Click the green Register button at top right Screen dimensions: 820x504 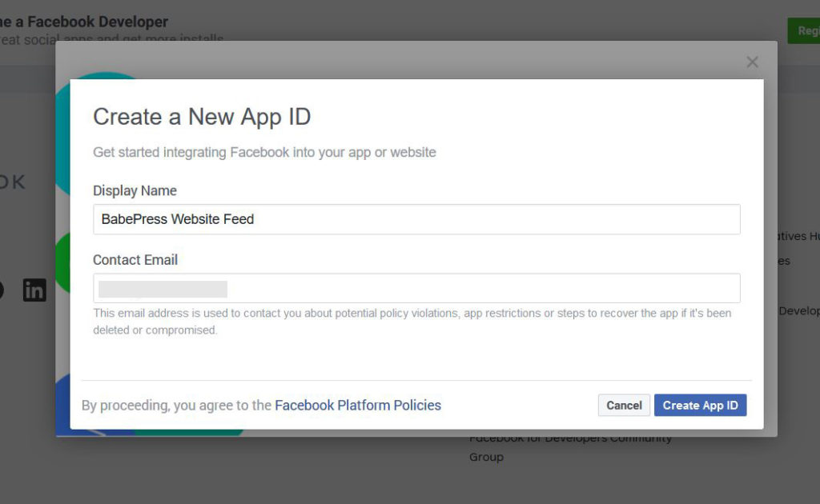click(803, 31)
